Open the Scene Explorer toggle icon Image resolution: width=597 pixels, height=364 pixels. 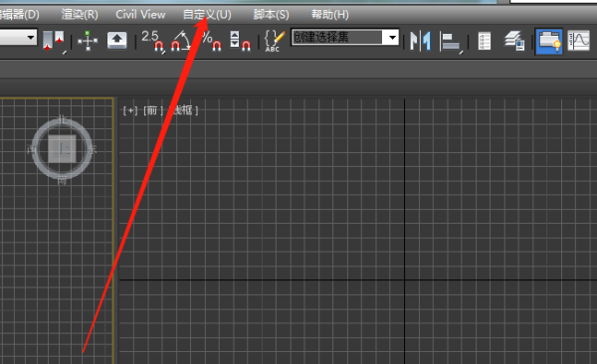click(x=484, y=42)
